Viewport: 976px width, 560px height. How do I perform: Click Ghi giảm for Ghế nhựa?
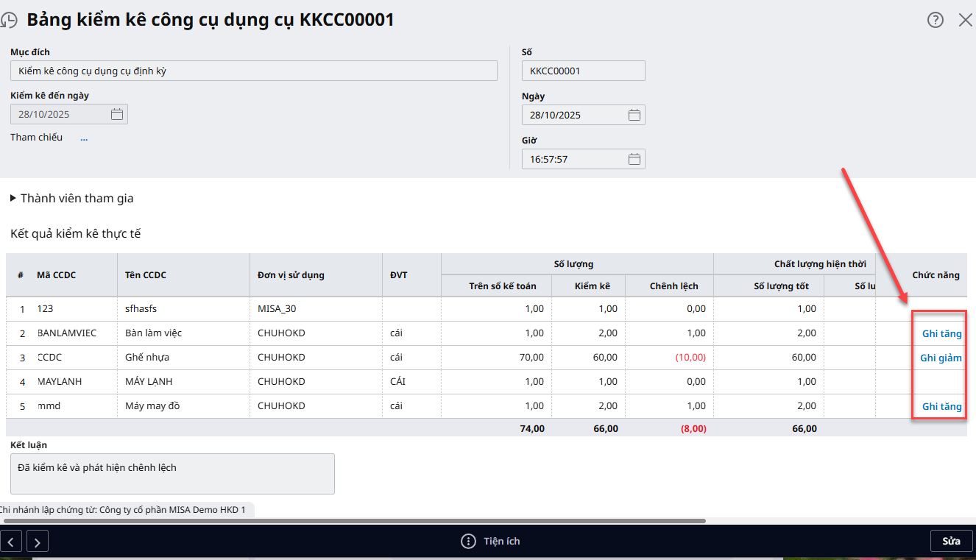coord(941,358)
